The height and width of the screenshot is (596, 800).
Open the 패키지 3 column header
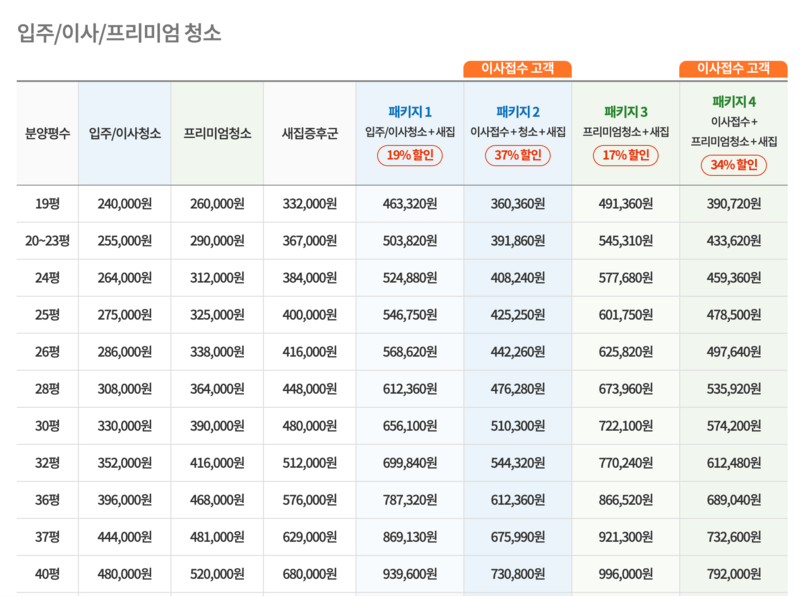coord(626,112)
